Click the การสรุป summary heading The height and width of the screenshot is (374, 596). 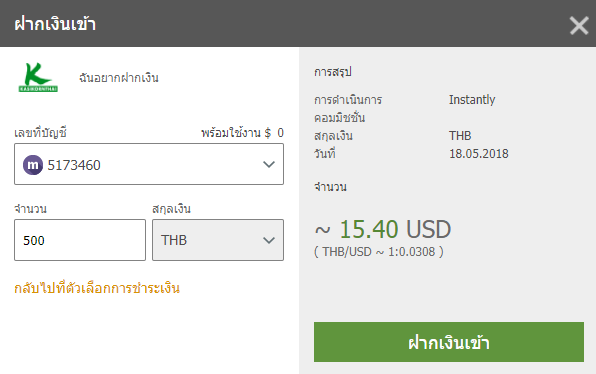[x=333, y=72]
